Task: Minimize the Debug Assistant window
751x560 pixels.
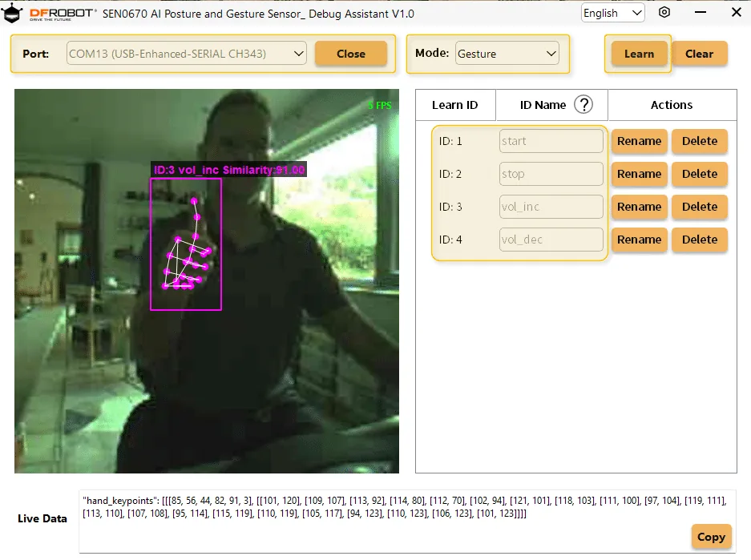Action: 701,13
